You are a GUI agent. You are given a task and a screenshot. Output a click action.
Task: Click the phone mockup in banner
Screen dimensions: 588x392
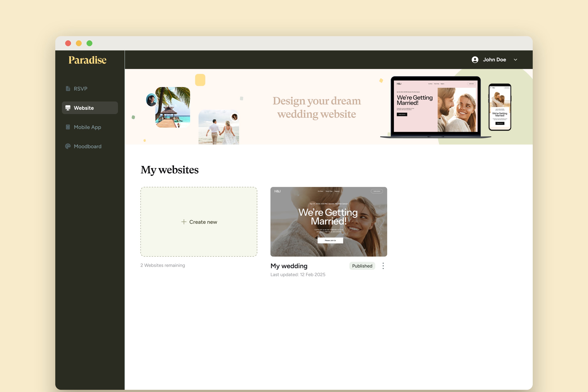click(x=500, y=107)
